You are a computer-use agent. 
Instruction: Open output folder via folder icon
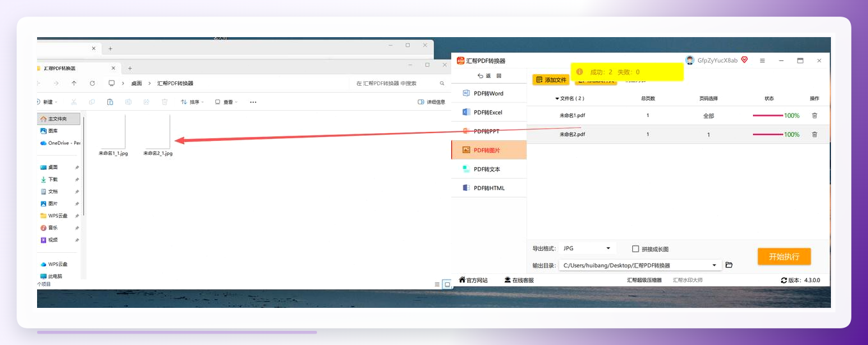click(x=729, y=265)
